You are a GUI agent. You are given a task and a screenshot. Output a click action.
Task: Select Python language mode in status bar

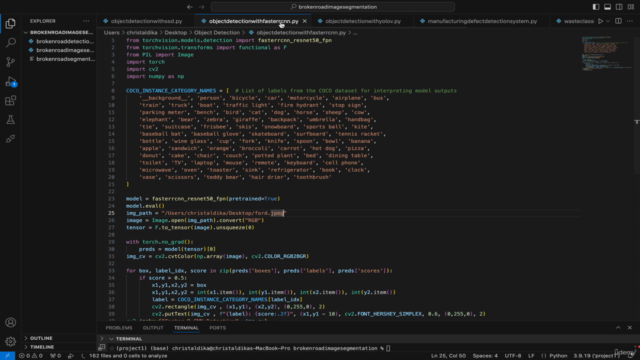click(x=558, y=356)
